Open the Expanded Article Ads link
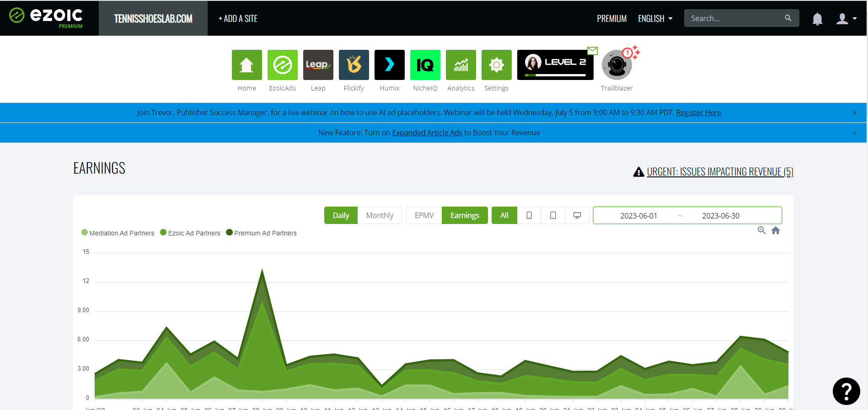Screen dimensions: 868x410 point(427,133)
